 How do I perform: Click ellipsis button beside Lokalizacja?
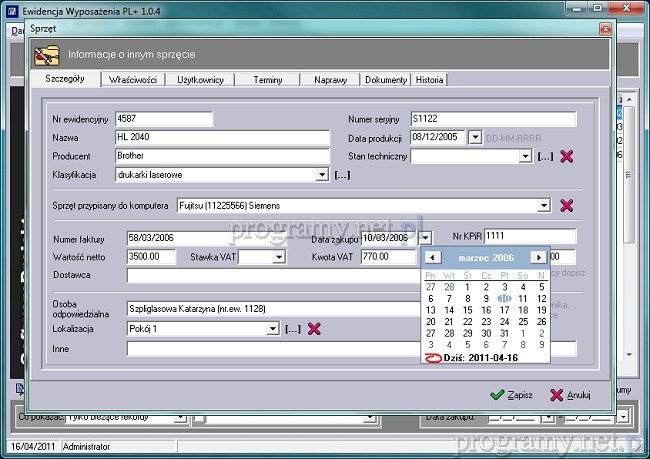click(x=293, y=328)
